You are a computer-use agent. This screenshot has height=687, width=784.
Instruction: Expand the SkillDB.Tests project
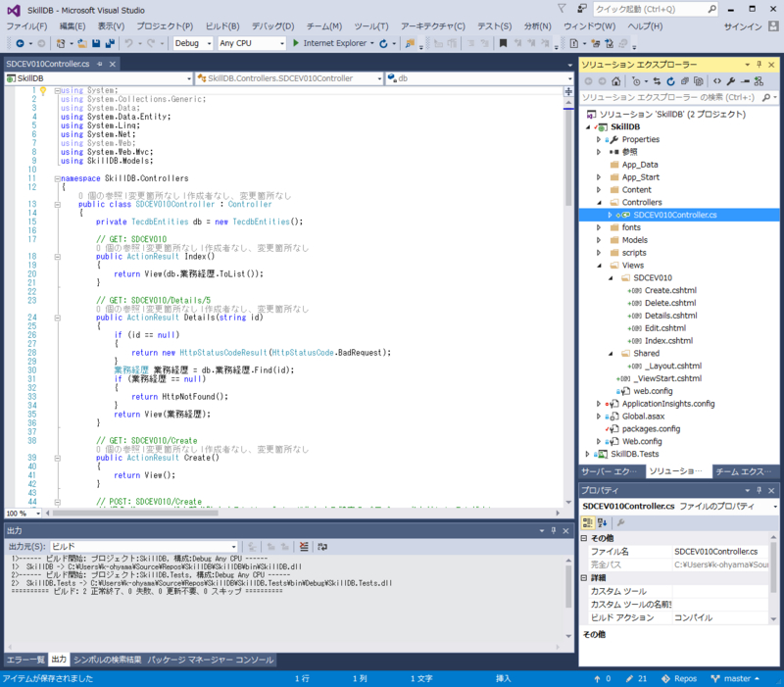click(x=587, y=454)
